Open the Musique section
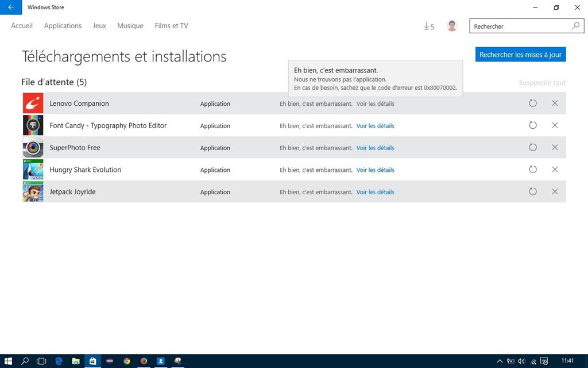The width and height of the screenshot is (588, 368). (130, 26)
